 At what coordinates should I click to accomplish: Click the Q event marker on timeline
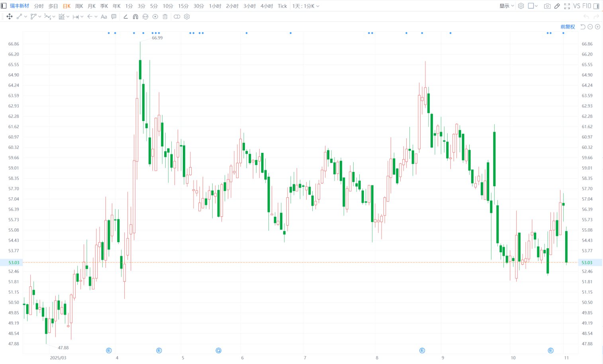point(218,350)
